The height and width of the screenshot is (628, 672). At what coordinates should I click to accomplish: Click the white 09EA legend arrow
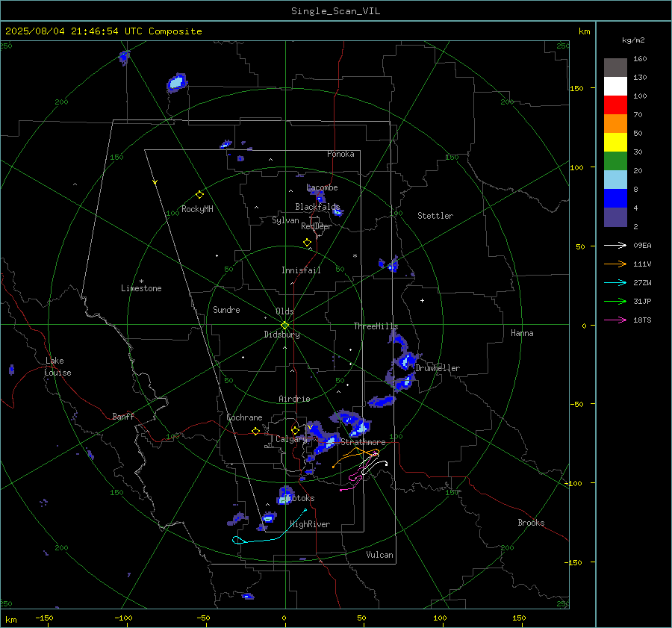(x=615, y=245)
